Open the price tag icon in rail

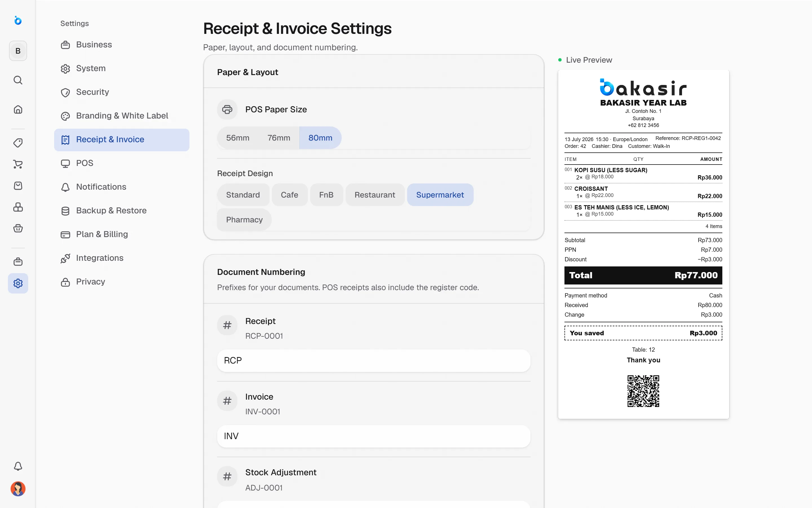coord(18,143)
